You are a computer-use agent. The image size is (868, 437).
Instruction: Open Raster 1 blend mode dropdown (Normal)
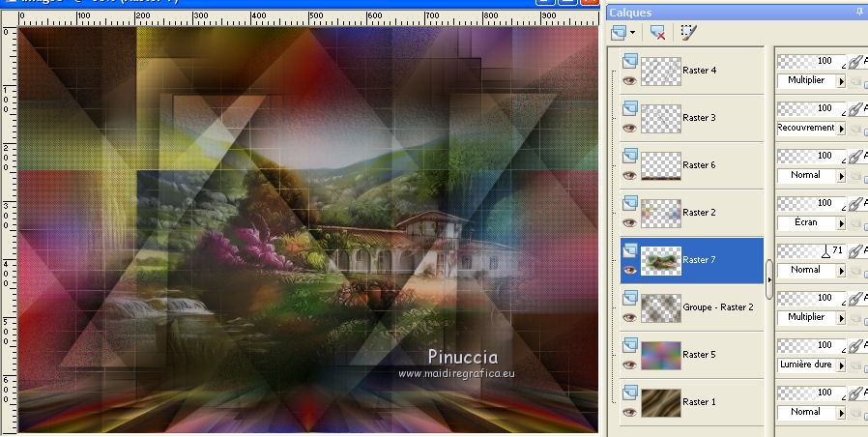tap(841, 413)
